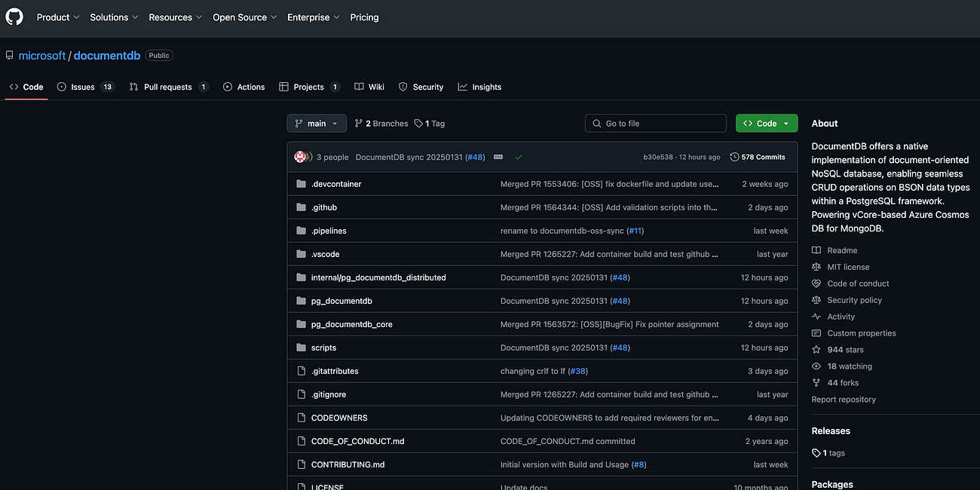Open the CODE_OF_CONDUCT.md file

point(358,441)
